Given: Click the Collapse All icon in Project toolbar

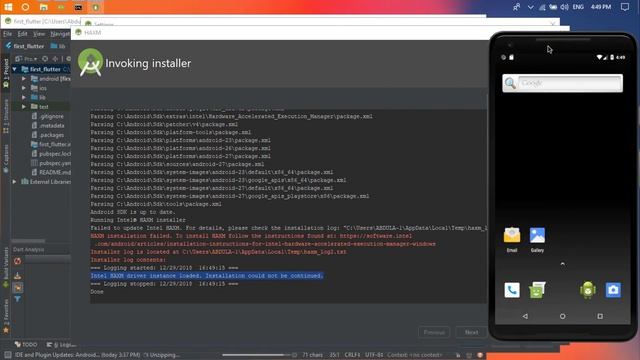Looking at the screenshot, I should [x=55, y=59].
